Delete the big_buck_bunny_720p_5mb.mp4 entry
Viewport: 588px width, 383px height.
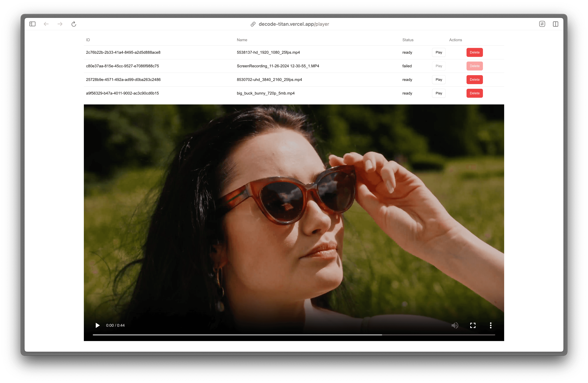475,93
